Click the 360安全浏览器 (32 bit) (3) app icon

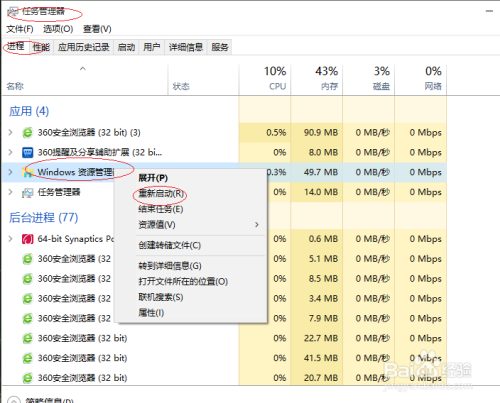tap(27, 133)
